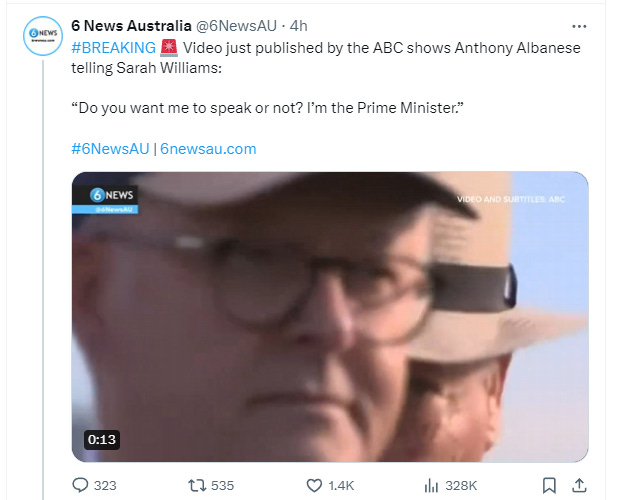Open the #BREAKING hashtag
The height and width of the screenshot is (500, 617).
pyautogui.click(x=114, y=48)
